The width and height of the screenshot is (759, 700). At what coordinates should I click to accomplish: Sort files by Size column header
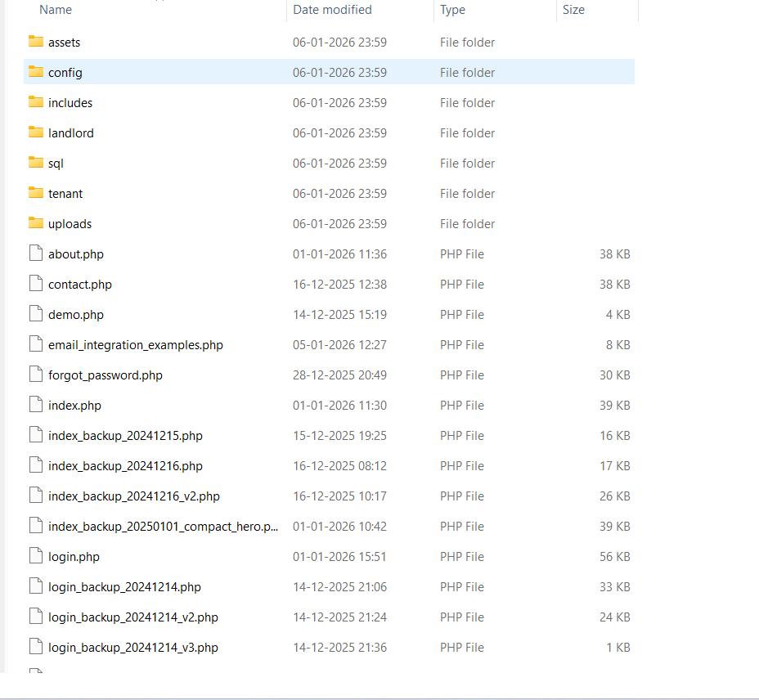tap(573, 10)
